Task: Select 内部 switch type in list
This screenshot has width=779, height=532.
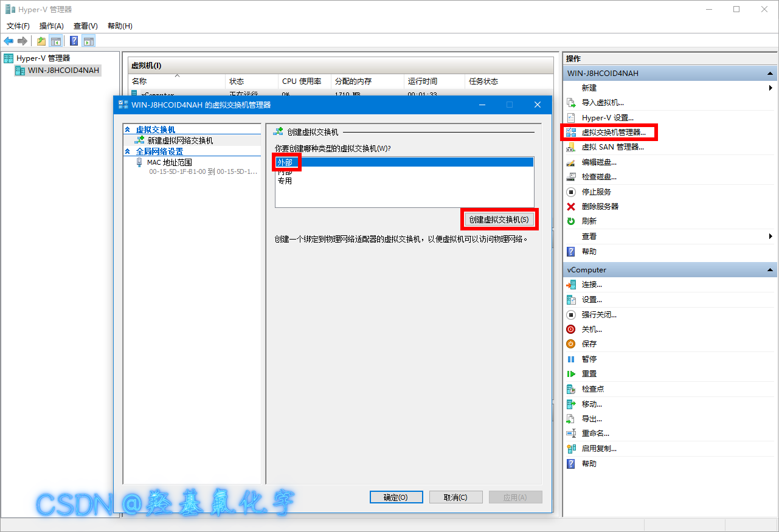Action: click(404, 172)
